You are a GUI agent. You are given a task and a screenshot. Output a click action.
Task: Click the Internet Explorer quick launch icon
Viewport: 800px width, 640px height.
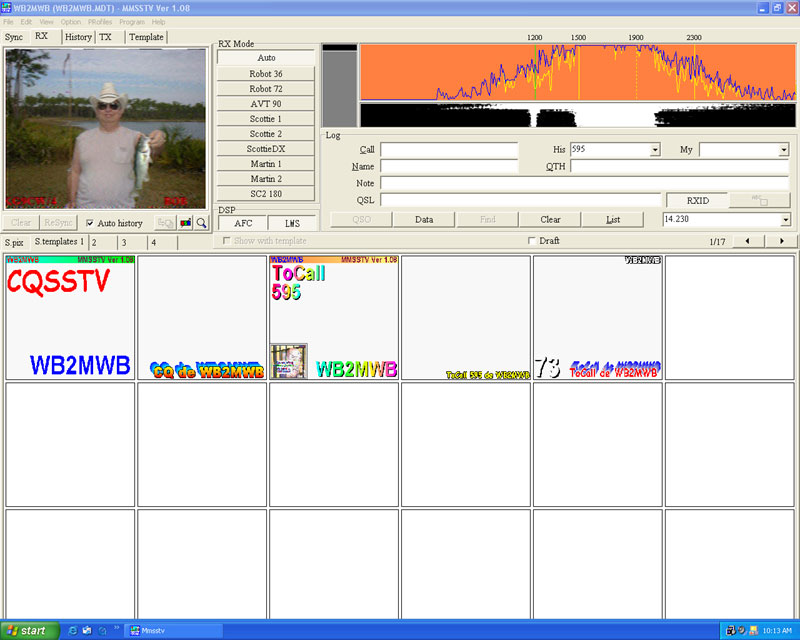(72, 630)
